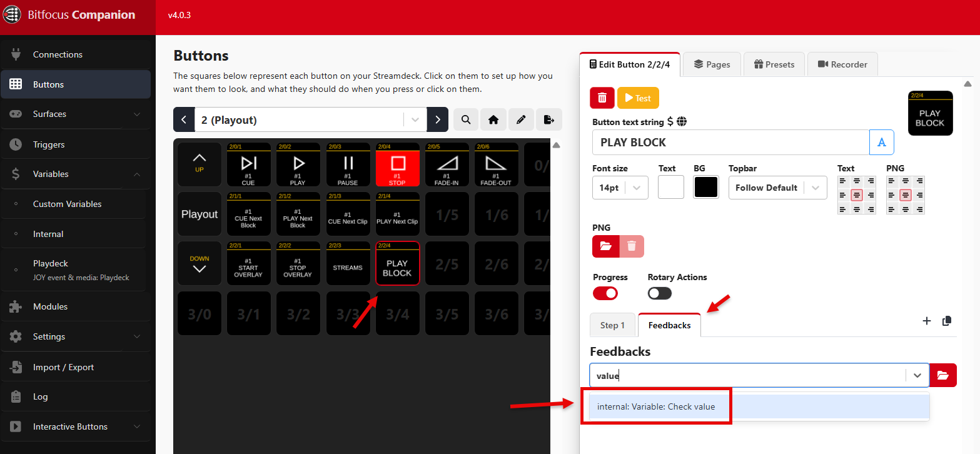Open Triggers from the sidebar
This screenshot has height=454, width=980.
click(75, 144)
